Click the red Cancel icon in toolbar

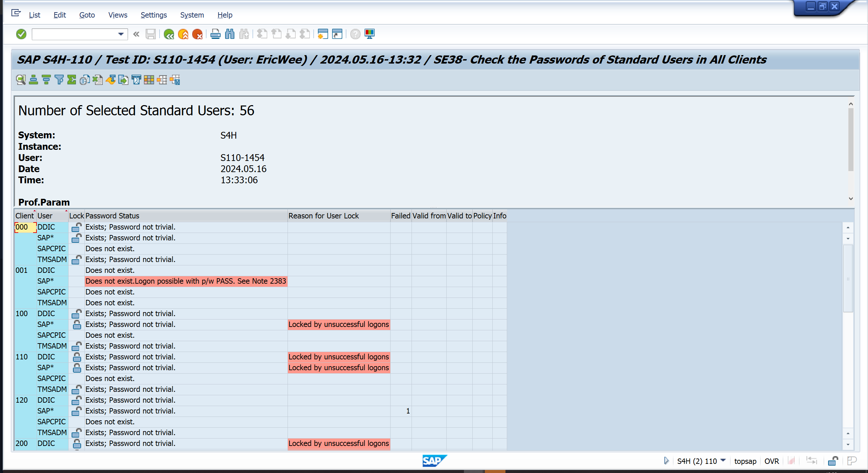point(197,34)
